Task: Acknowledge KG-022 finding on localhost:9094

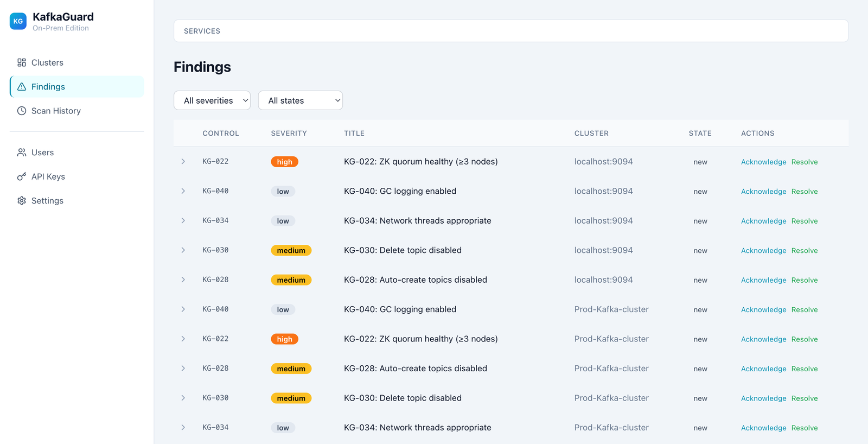Action: pos(763,162)
